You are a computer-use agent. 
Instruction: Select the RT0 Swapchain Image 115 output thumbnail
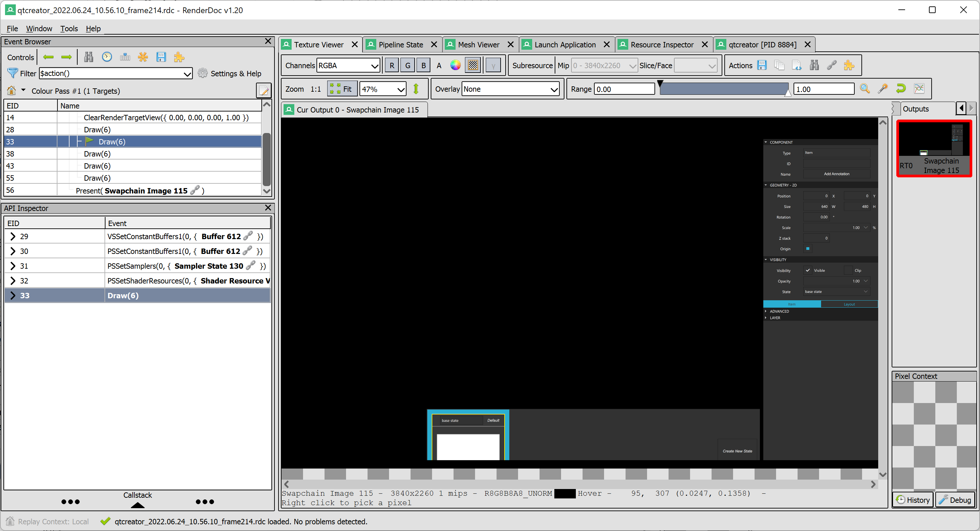(934, 148)
